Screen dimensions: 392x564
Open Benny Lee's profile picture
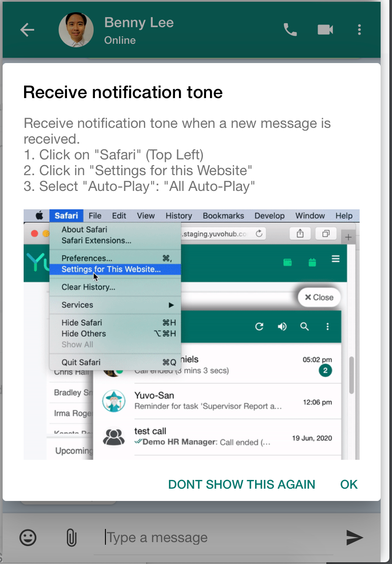point(76,30)
